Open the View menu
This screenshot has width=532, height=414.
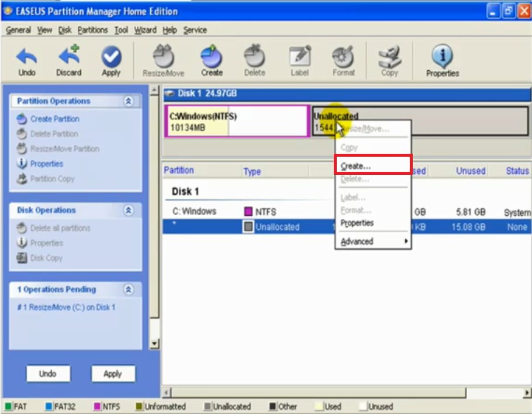coord(44,30)
